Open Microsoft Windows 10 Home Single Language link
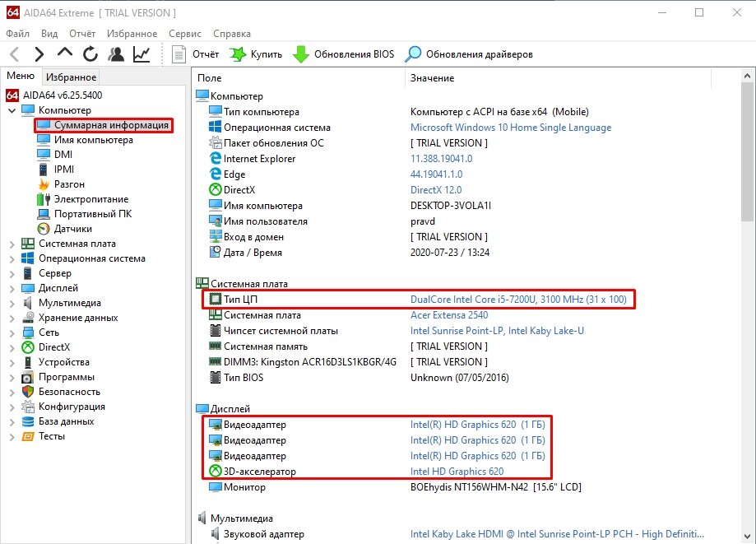 coord(511,128)
